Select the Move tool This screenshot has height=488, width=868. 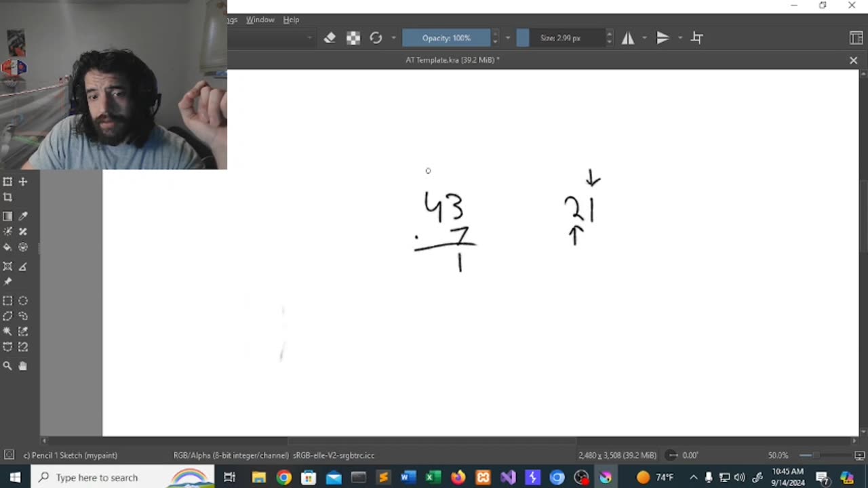pos(23,182)
